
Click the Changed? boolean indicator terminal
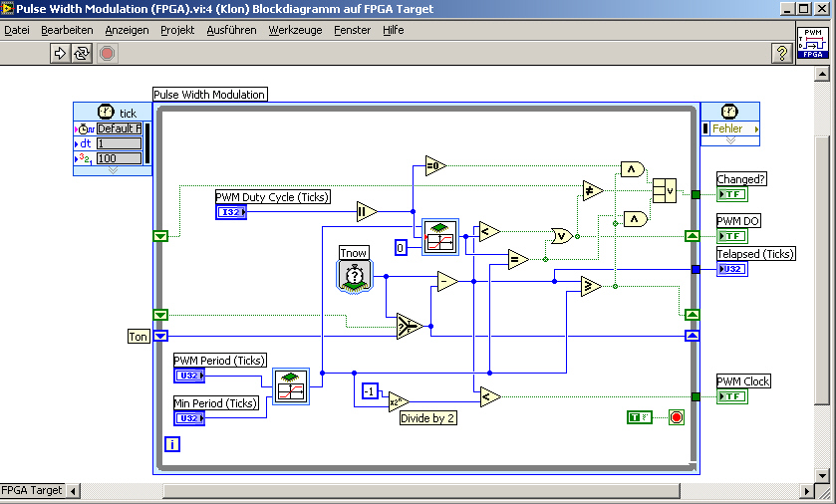732,194
